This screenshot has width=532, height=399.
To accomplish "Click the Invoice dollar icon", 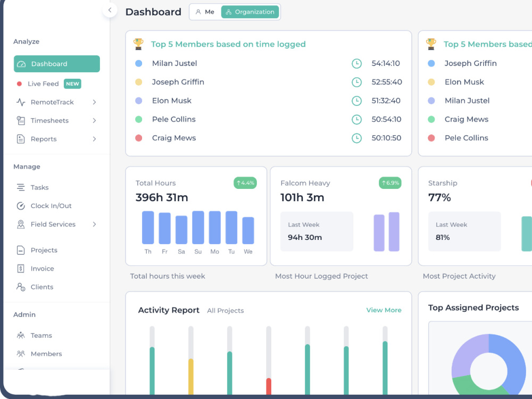I will click(21, 268).
